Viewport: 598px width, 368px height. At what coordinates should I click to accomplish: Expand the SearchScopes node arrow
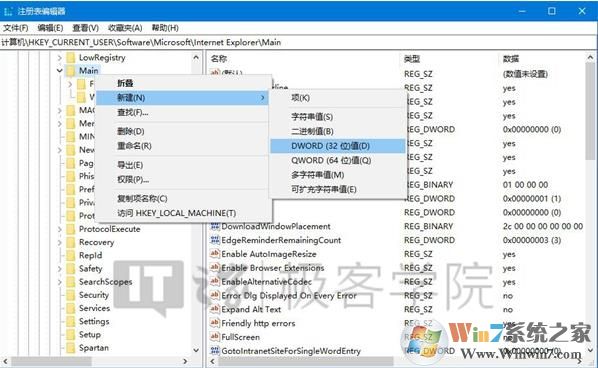59,282
